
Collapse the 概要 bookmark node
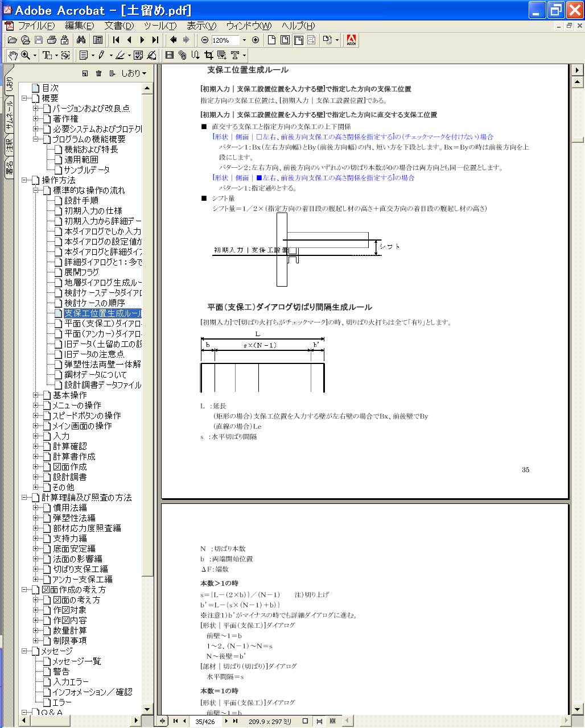pyautogui.click(x=25, y=98)
